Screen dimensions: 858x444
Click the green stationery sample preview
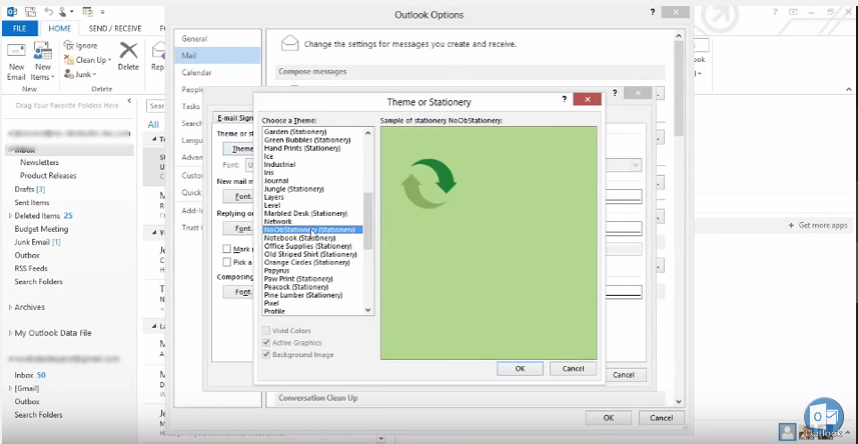point(489,243)
